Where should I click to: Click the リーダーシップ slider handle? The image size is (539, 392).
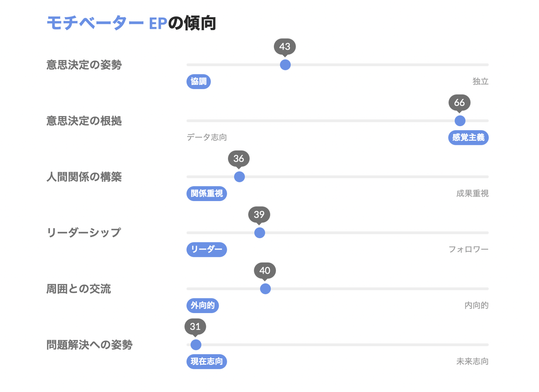click(259, 233)
